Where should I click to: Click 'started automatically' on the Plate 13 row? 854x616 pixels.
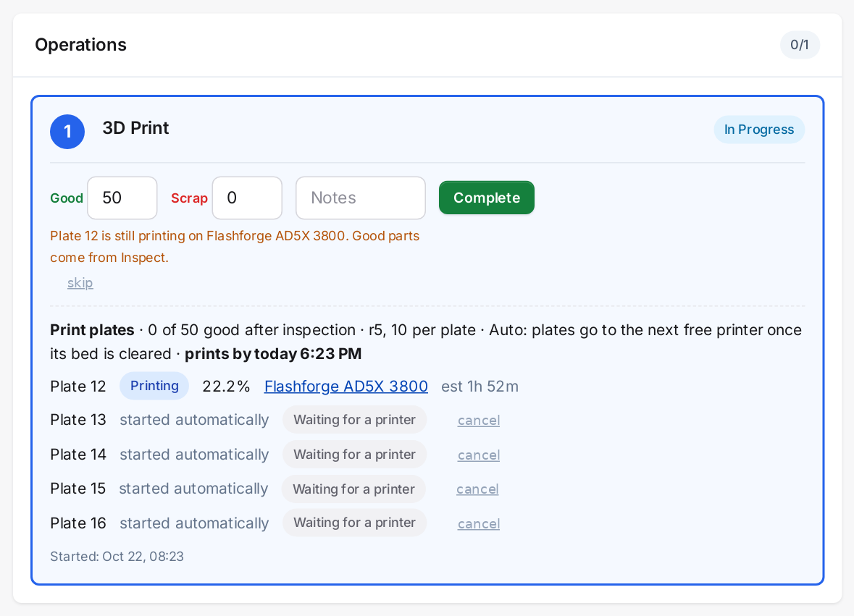(x=194, y=420)
